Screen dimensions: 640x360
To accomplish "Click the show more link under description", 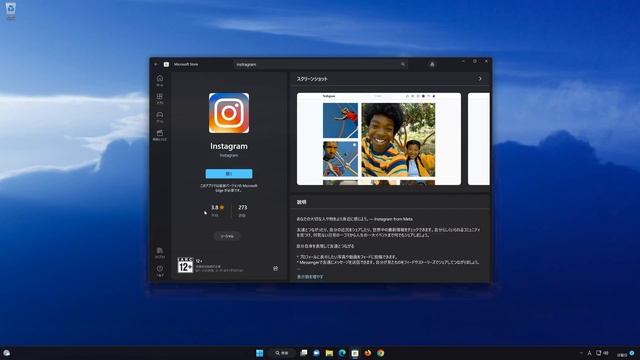I will 310,277.
